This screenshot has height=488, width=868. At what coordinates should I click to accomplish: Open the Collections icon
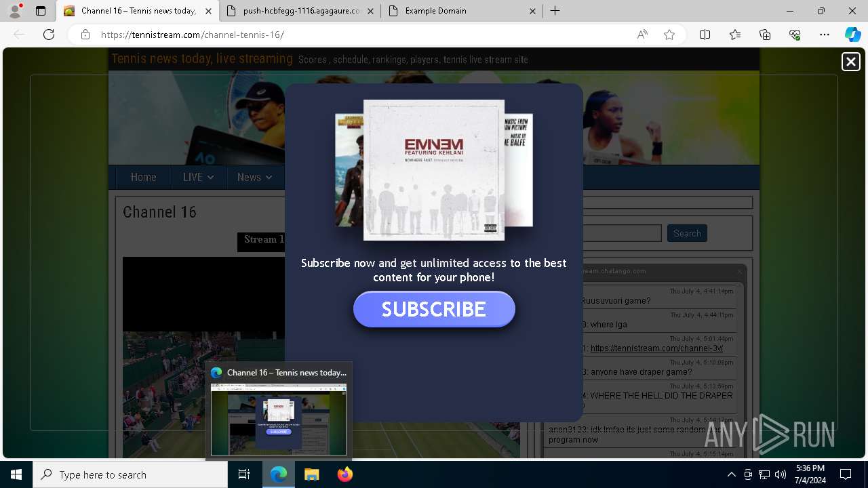pyautogui.click(x=765, y=35)
